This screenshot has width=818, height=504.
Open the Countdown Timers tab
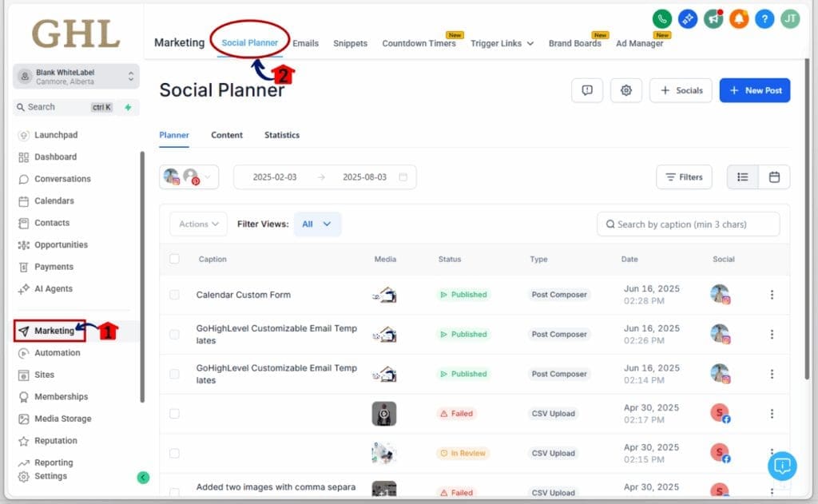coord(419,43)
